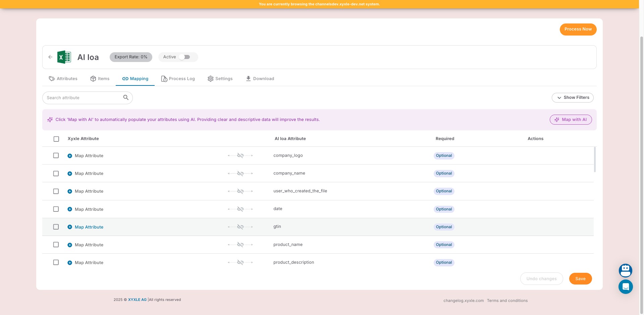Focus the Search attribute field

pyautogui.click(x=84, y=98)
